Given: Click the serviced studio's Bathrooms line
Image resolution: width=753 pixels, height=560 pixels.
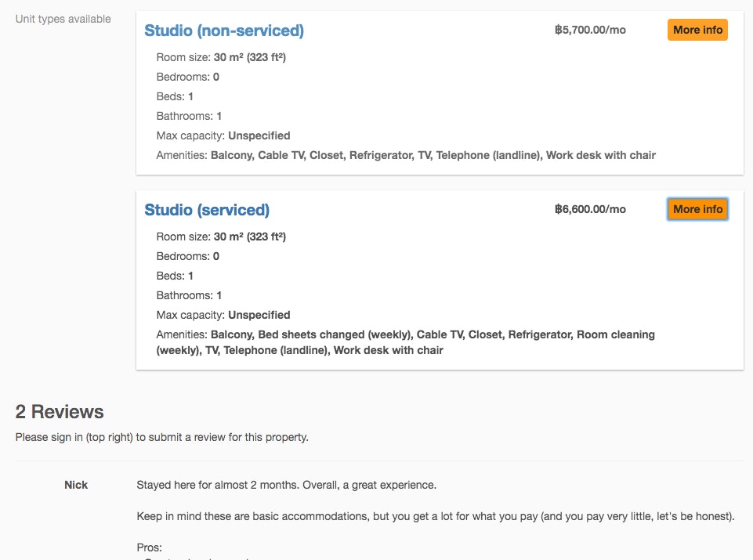Looking at the screenshot, I should (x=189, y=295).
